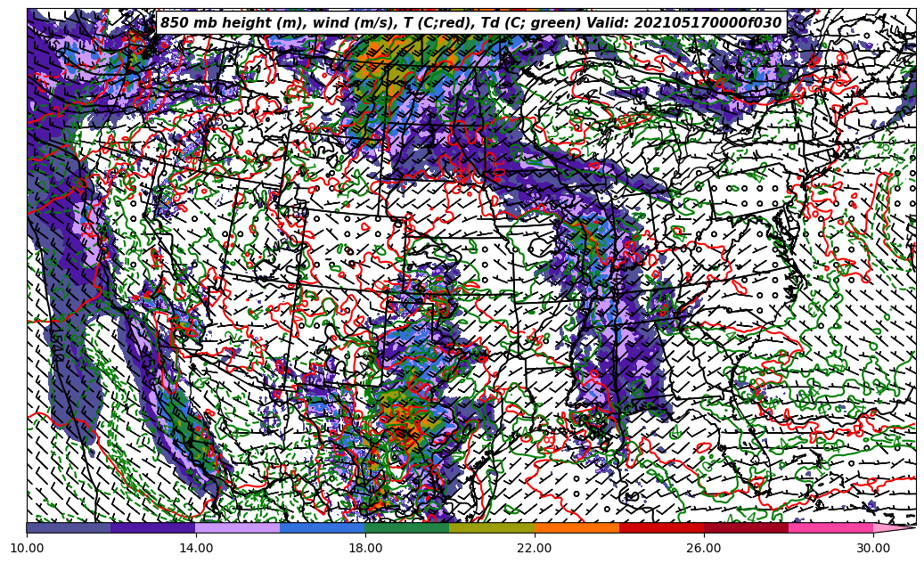Click the pale pink colorbar arrow tip
Viewport: 924px width, 563px height.
pyautogui.click(x=894, y=527)
